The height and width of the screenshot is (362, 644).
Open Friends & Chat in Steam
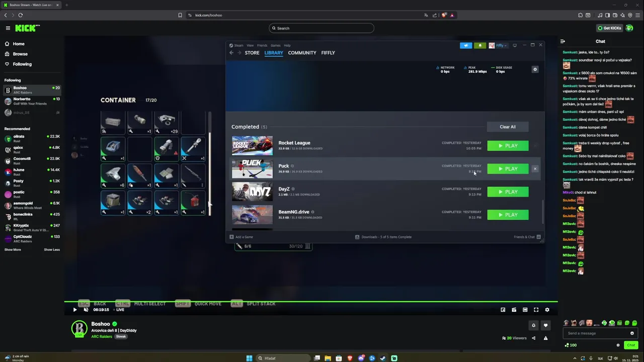tap(527, 237)
